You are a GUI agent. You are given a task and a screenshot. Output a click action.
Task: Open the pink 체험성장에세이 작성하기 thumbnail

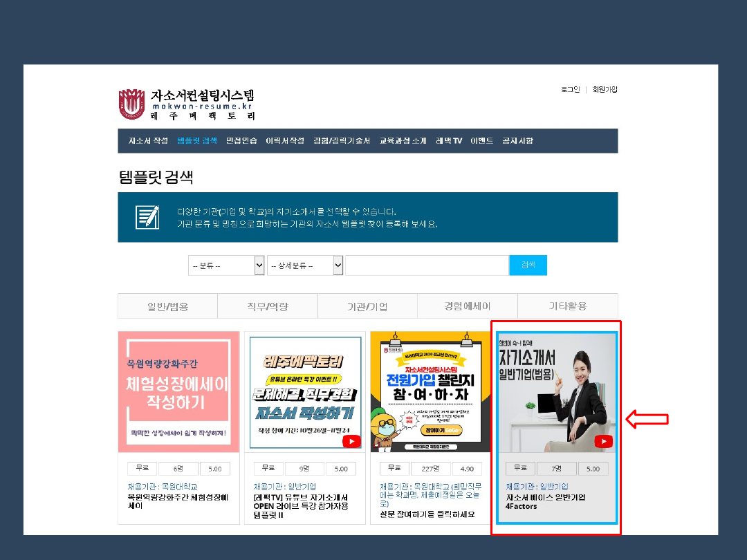pyautogui.click(x=178, y=392)
